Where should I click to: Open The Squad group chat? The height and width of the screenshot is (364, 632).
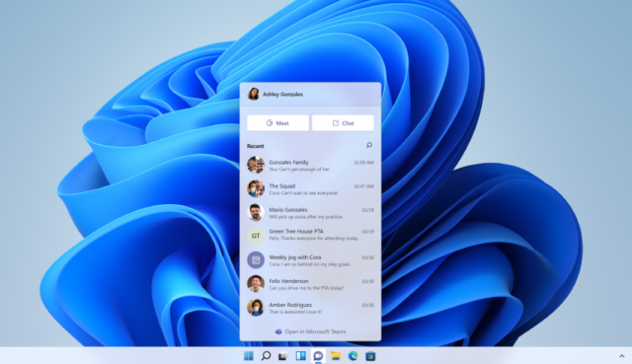[x=310, y=188]
